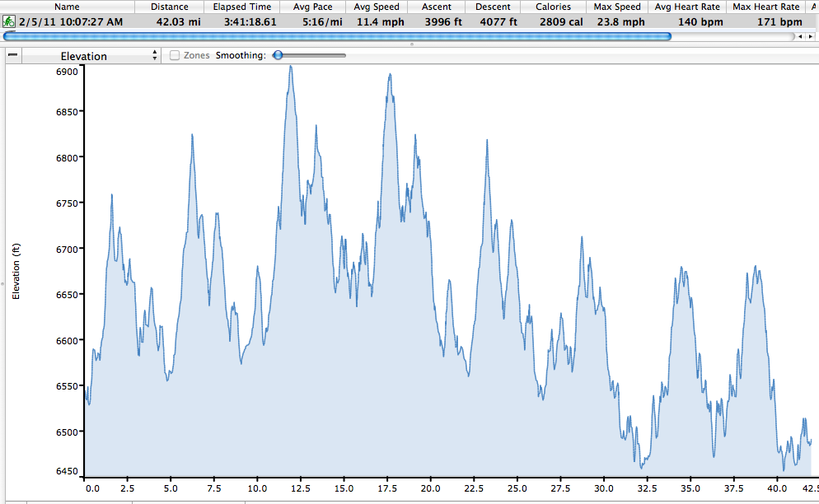
Task: Sort by the Name column header
Action: tap(67, 7)
